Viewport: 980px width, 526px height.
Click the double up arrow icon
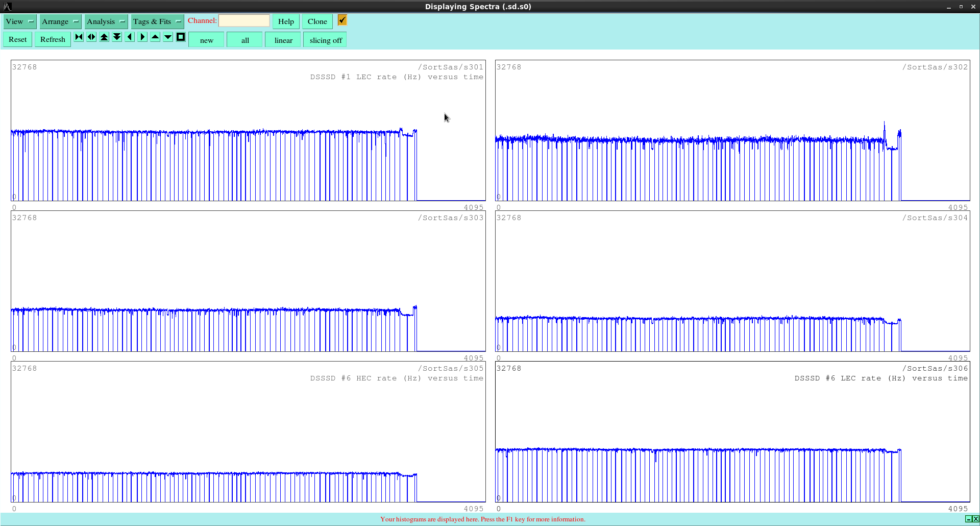[x=104, y=37]
